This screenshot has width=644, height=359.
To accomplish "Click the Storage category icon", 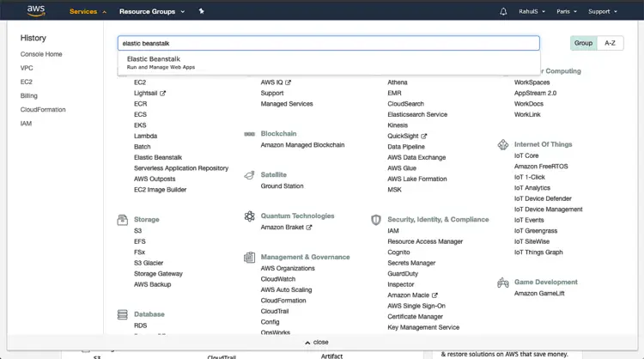I will pos(123,220).
